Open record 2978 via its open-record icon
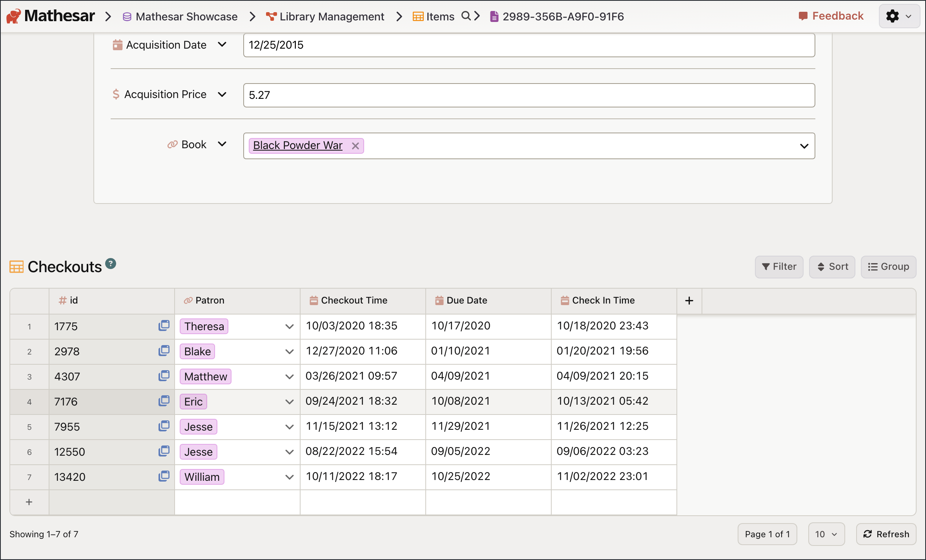Image resolution: width=926 pixels, height=560 pixels. tap(164, 351)
